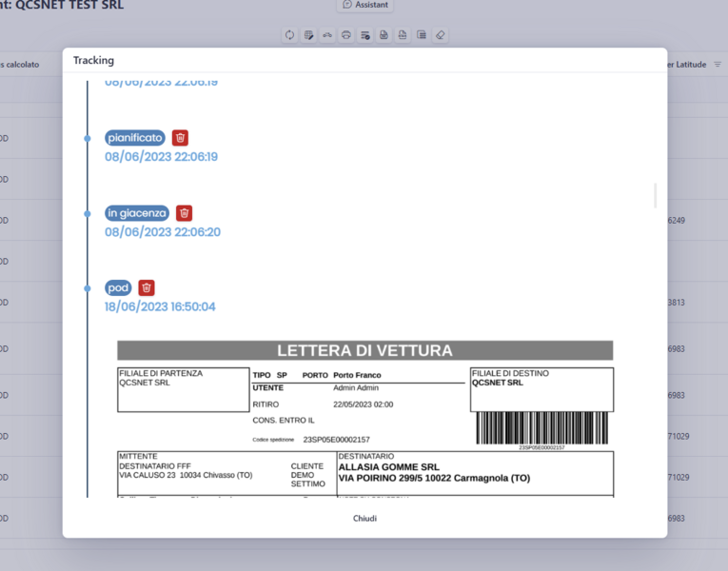Click the pianificato status badge
The height and width of the screenshot is (571, 728).
[x=135, y=138]
